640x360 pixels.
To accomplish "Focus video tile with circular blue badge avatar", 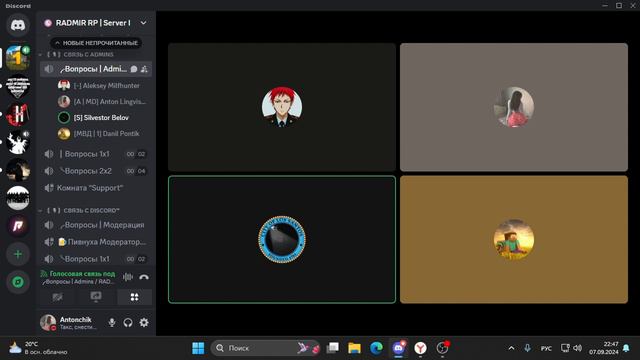I will 282,239.
